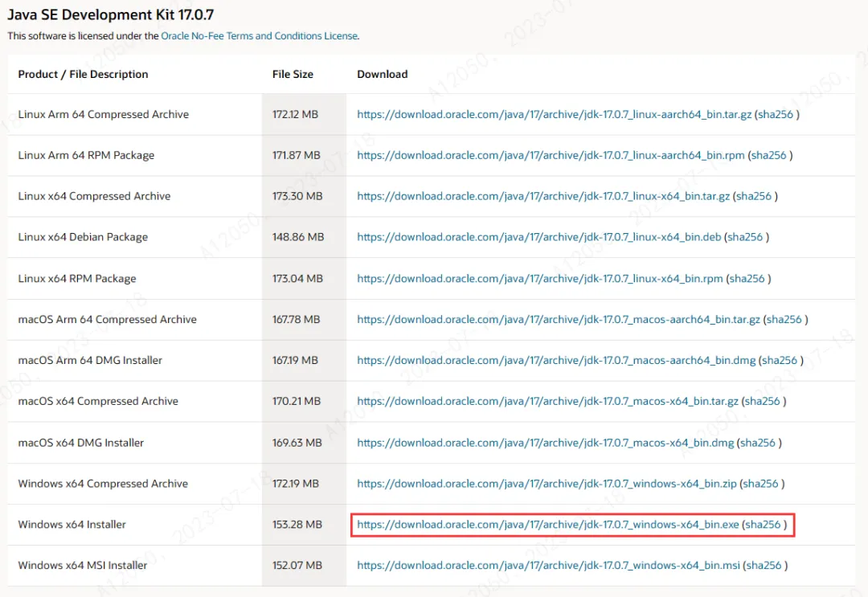Select 'Windows x64 Installer' text

click(72, 525)
